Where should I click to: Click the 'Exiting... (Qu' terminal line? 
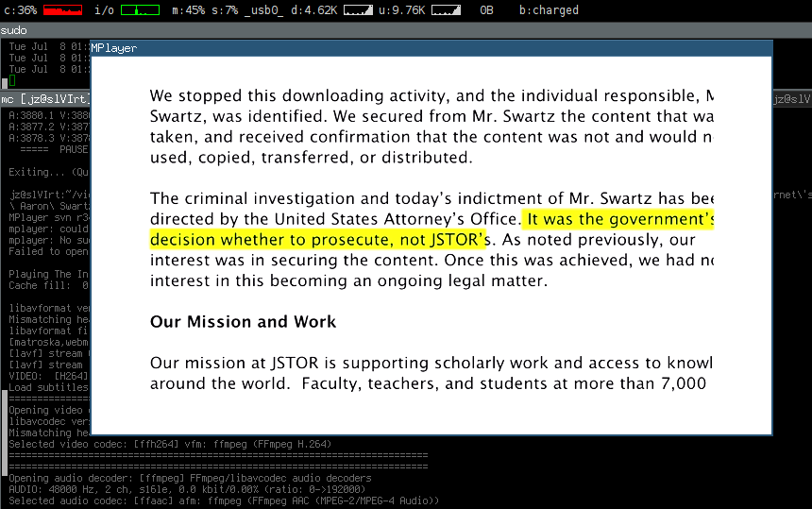(49, 172)
